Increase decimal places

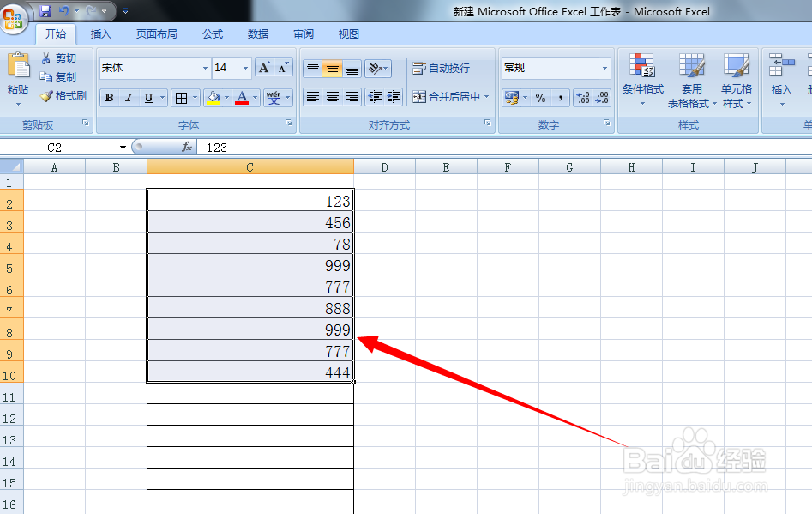583,98
